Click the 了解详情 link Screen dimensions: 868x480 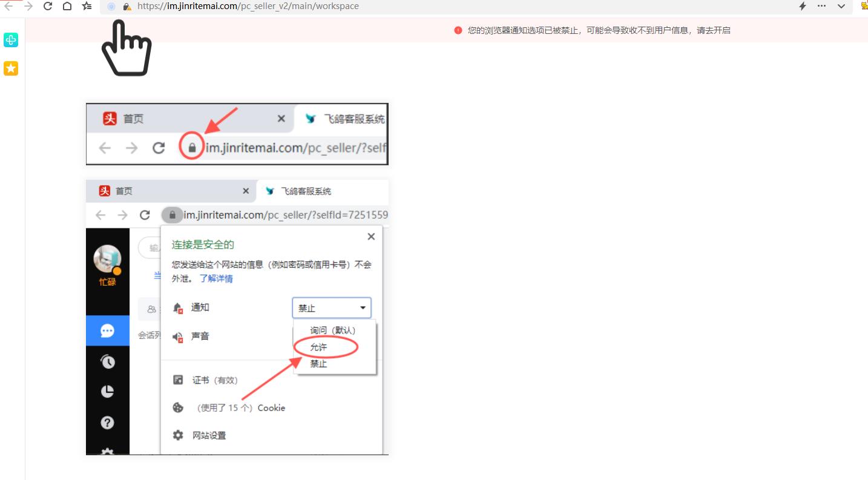216,278
